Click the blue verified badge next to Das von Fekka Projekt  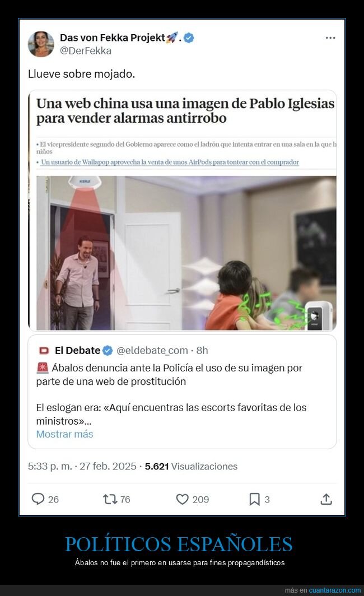pyautogui.click(x=189, y=38)
